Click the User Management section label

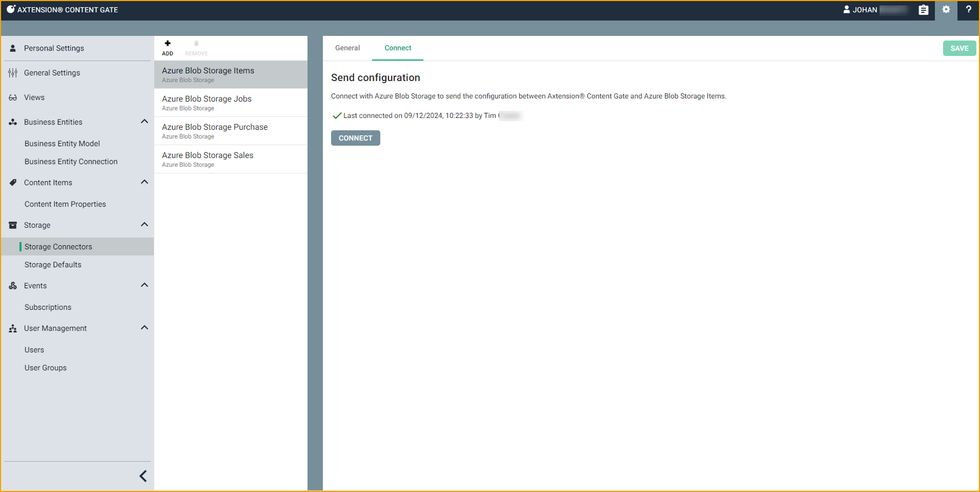point(55,328)
